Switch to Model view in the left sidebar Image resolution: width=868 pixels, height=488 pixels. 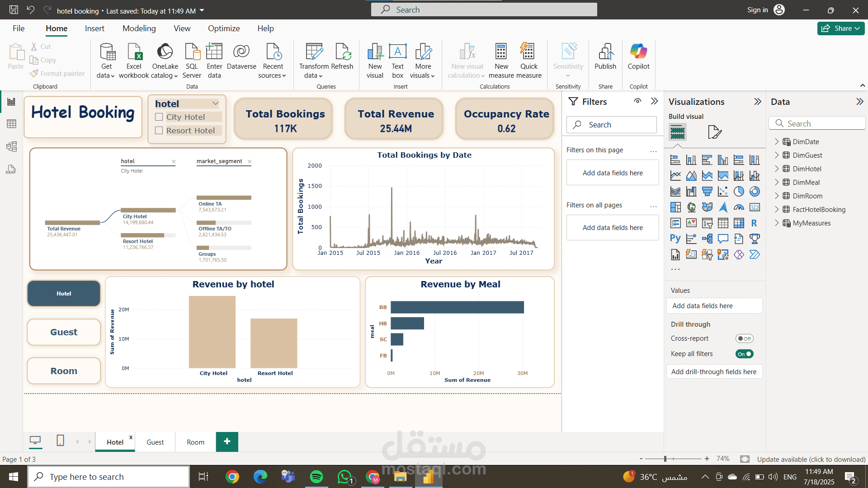point(11,146)
